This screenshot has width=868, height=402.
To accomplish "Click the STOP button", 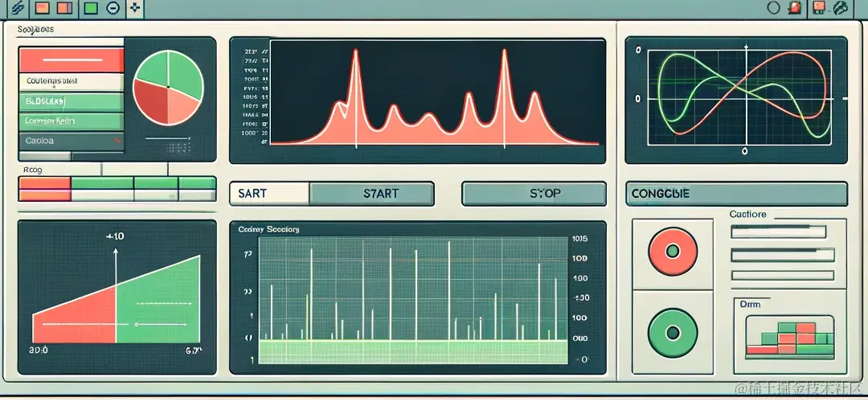I will pyautogui.click(x=534, y=193).
